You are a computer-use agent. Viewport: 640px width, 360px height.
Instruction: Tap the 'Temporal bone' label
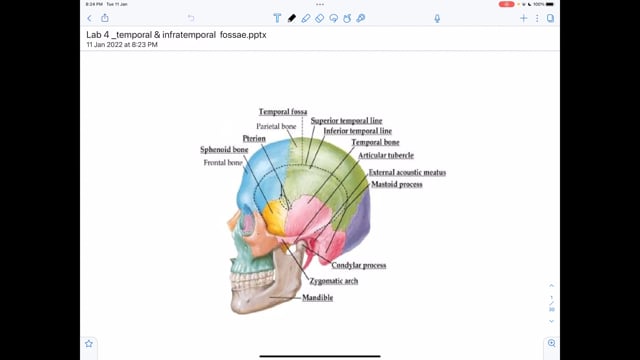376,142
